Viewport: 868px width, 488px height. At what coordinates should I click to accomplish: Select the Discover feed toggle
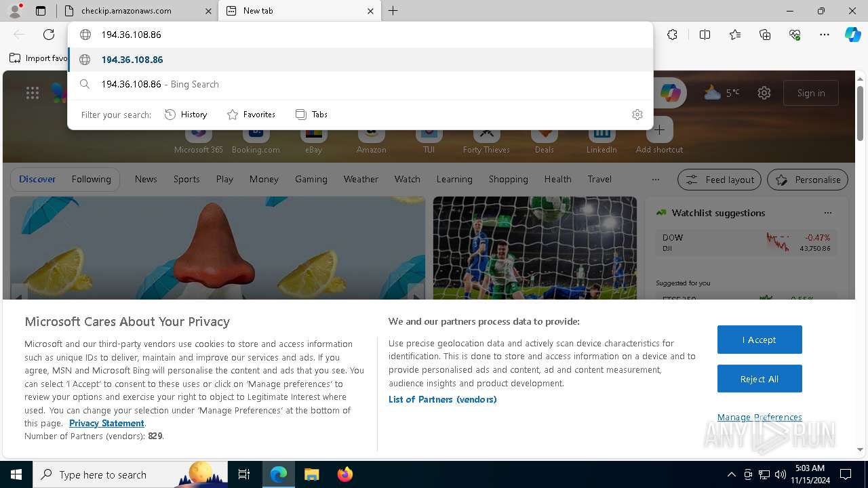(37, 179)
